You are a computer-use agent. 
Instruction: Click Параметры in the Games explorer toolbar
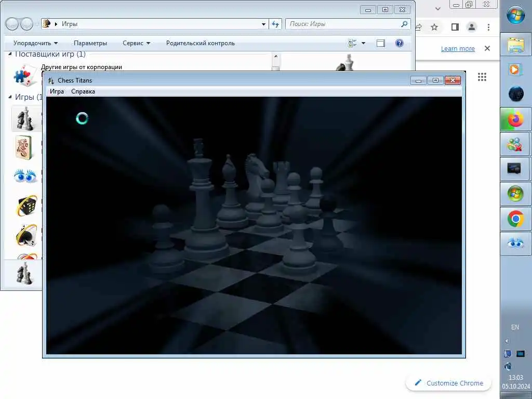pyautogui.click(x=90, y=43)
